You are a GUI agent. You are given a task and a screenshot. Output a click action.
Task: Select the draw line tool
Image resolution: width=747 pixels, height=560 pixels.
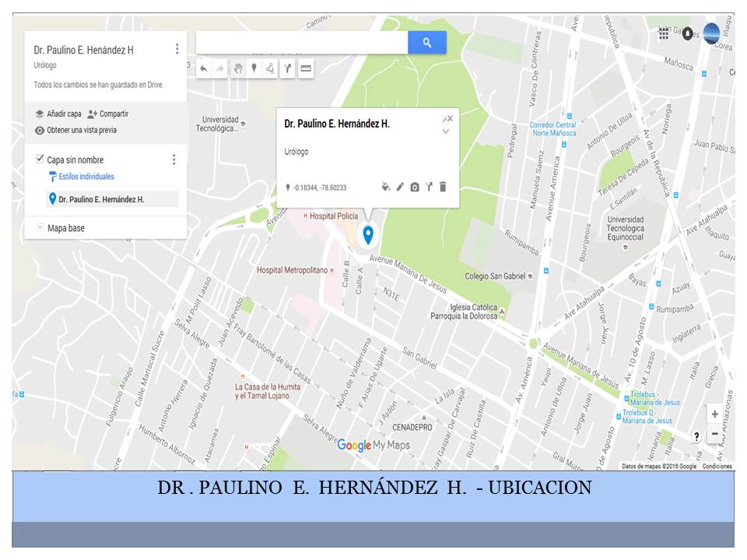click(x=270, y=69)
